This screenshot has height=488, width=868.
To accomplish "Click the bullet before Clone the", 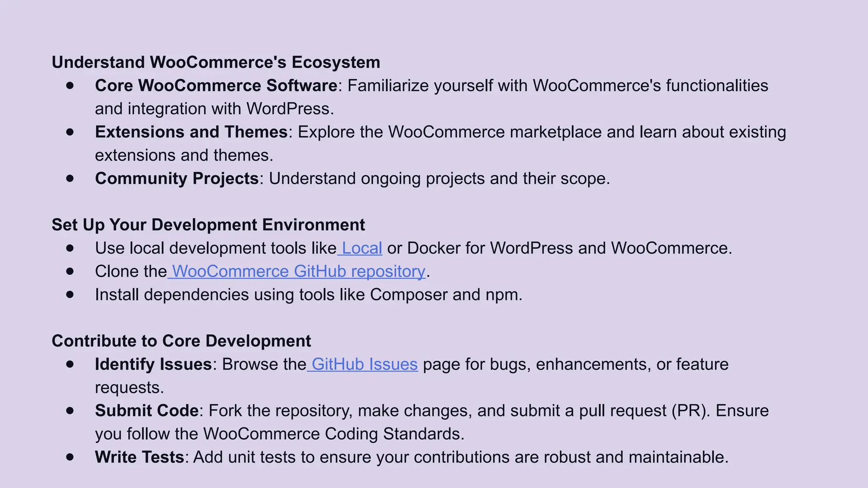I will tap(70, 271).
